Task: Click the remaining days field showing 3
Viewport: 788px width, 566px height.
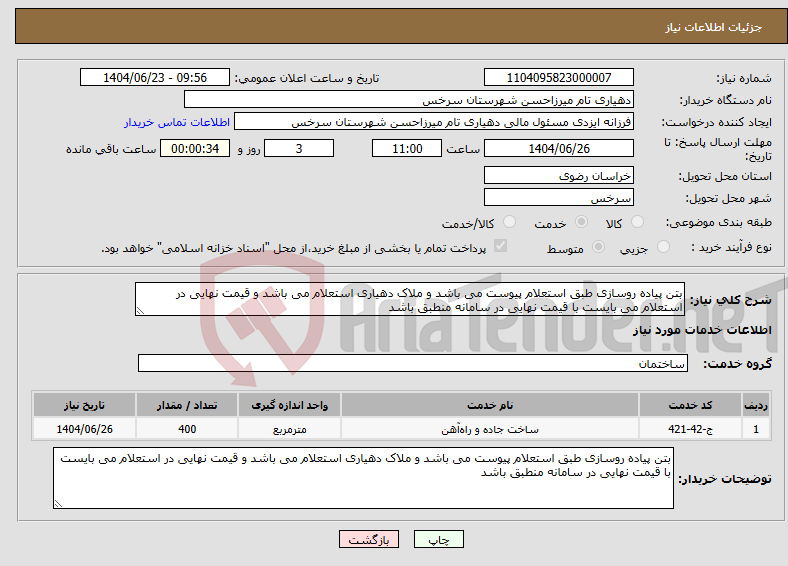Action: point(299,148)
